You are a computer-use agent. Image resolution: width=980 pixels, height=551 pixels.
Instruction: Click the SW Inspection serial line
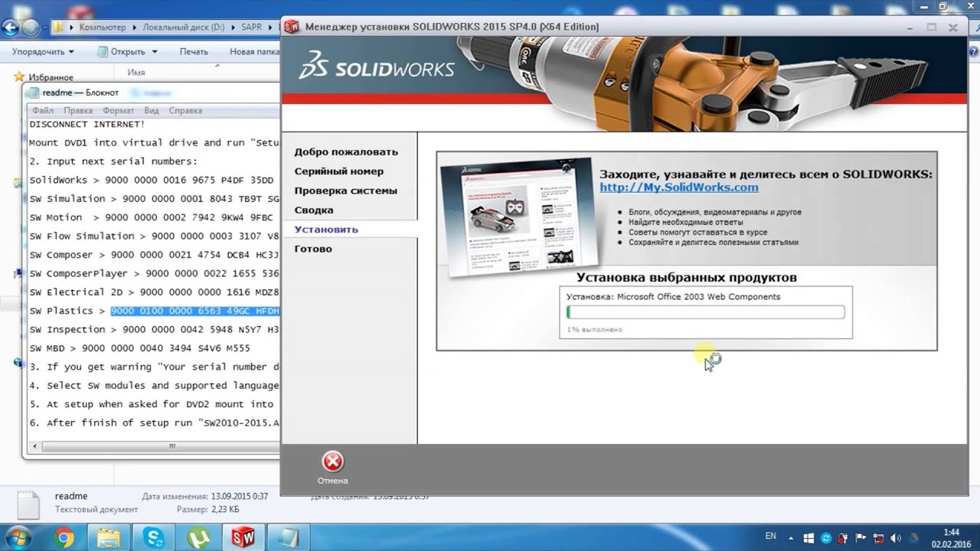155,329
